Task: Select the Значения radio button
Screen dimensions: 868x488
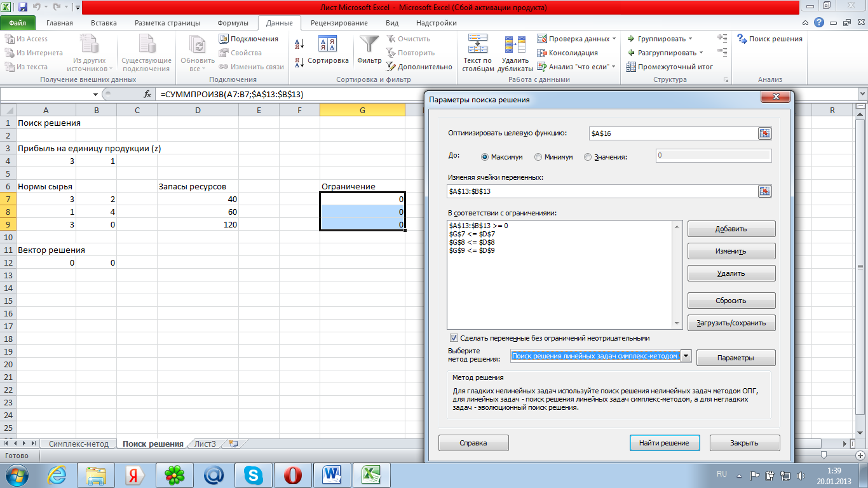Action: click(587, 157)
